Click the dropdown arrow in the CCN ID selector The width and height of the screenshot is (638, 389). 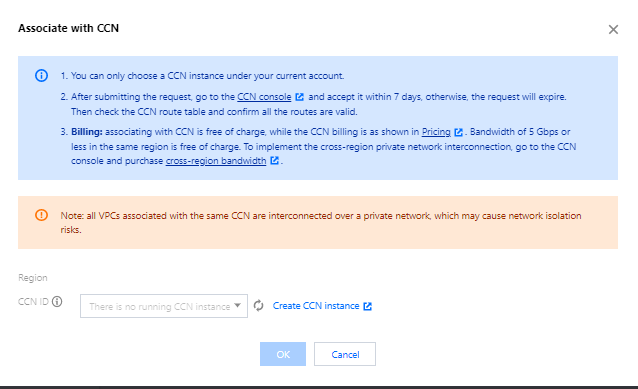click(x=238, y=306)
